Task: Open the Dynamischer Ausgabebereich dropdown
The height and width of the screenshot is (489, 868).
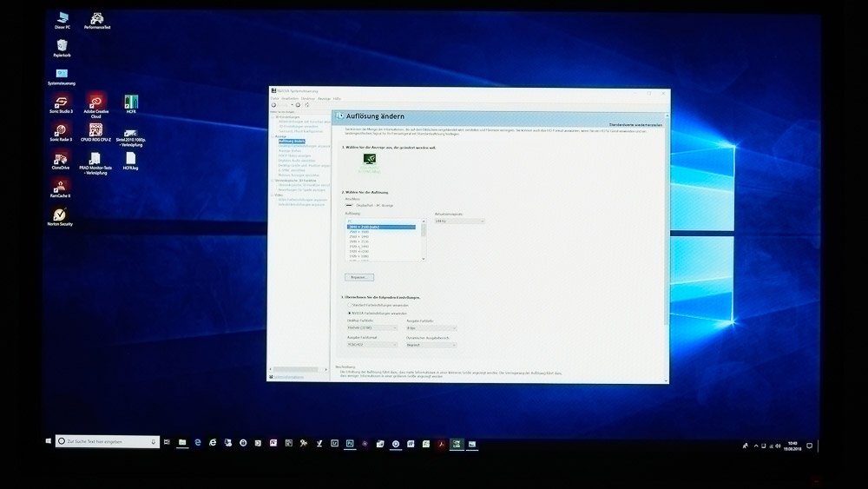Action: tap(431, 345)
